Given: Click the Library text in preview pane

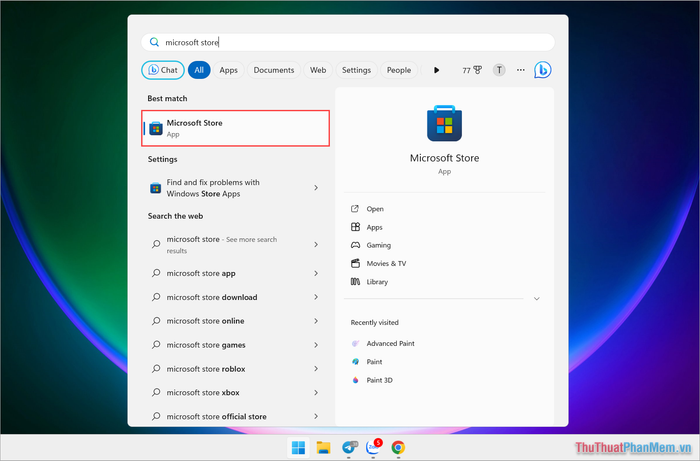Looking at the screenshot, I should (x=377, y=282).
